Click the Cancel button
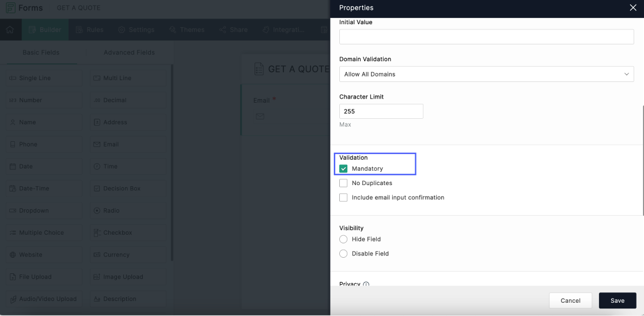 tap(570, 300)
